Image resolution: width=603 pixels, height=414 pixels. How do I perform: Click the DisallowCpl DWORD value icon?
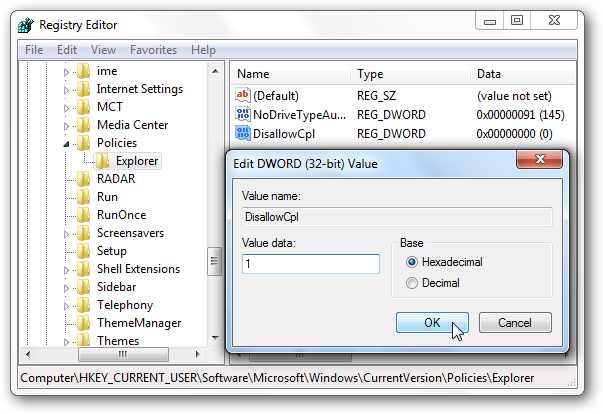pos(243,133)
